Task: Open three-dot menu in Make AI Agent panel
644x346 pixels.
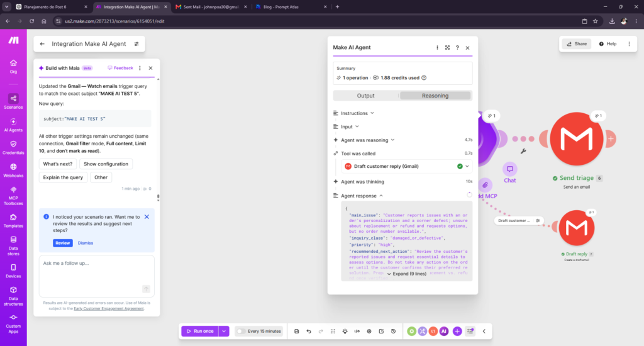Action: 438,48
